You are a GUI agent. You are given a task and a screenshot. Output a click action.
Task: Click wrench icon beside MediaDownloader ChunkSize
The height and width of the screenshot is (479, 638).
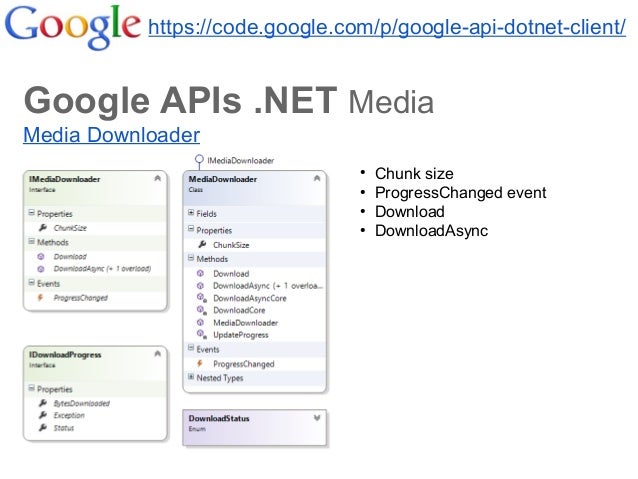pos(202,245)
